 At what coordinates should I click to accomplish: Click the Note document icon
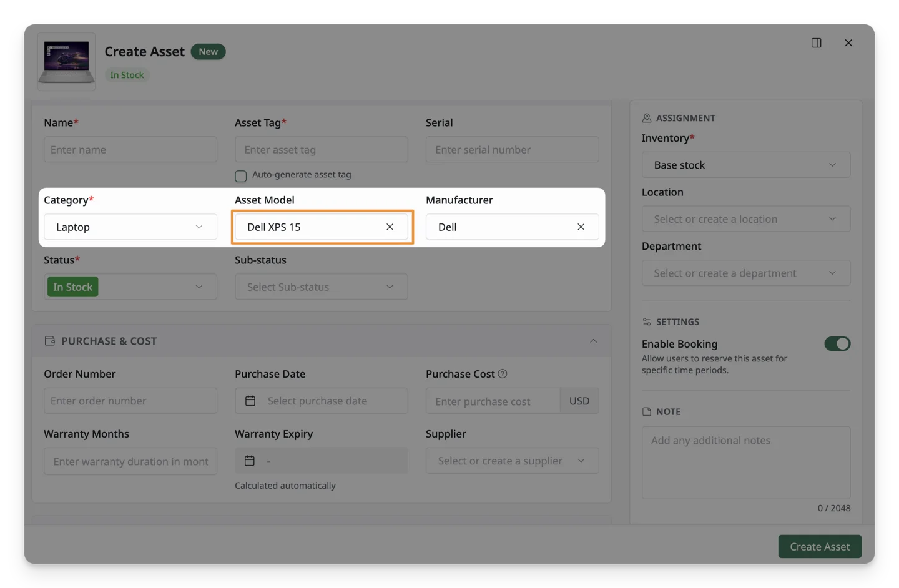point(647,411)
